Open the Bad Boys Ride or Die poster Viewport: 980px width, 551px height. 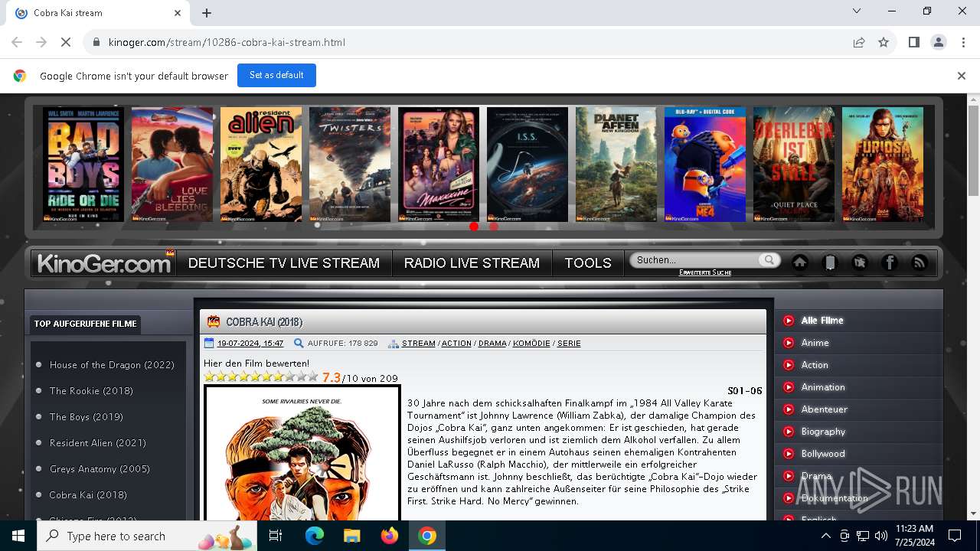(83, 165)
